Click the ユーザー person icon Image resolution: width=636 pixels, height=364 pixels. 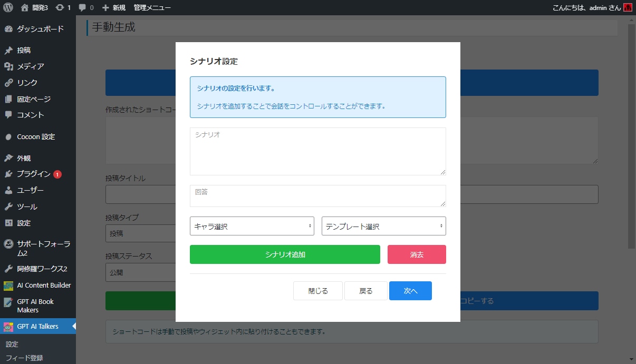coord(8,190)
